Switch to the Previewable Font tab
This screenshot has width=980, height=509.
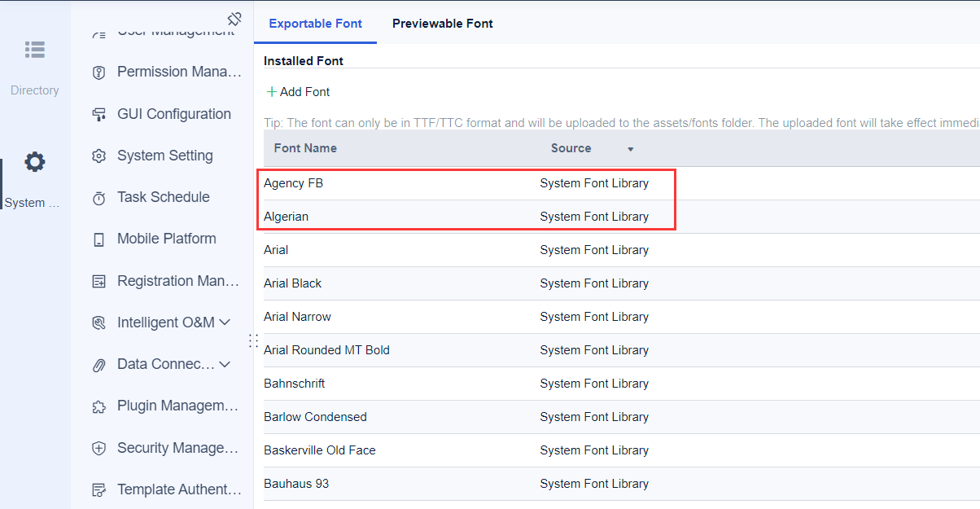442,24
